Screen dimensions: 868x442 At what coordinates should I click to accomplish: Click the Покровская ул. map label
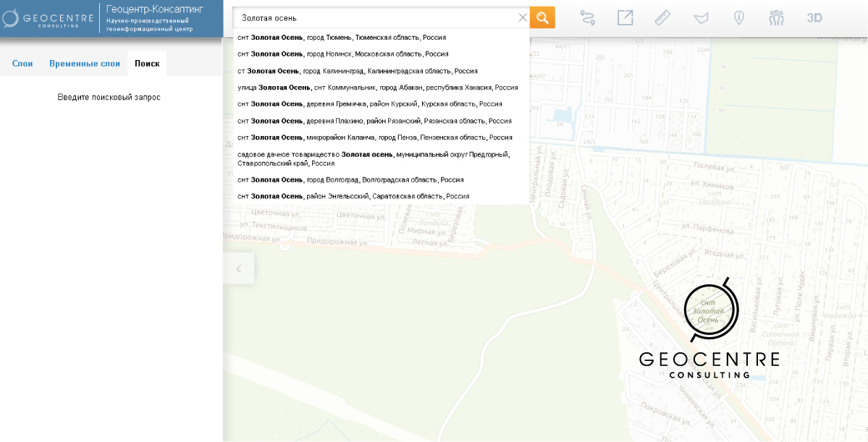[x=665, y=412]
